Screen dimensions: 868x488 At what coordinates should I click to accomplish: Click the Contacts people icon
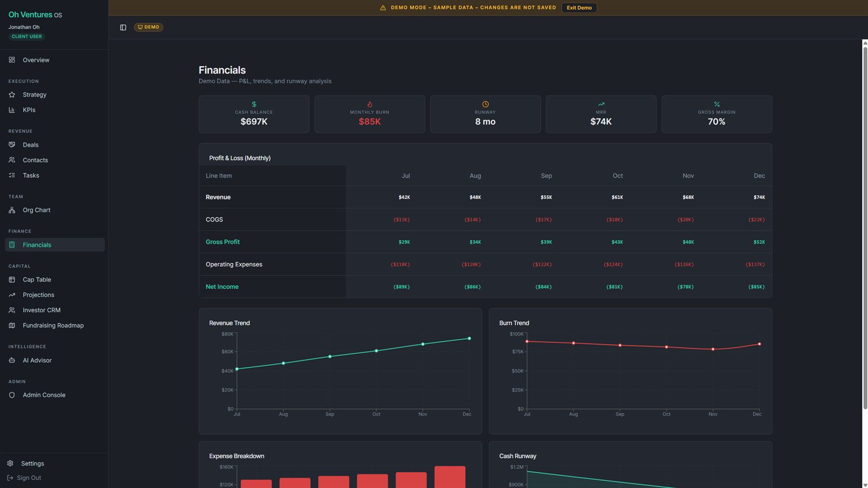pyautogui.click(x=12, y=160)
